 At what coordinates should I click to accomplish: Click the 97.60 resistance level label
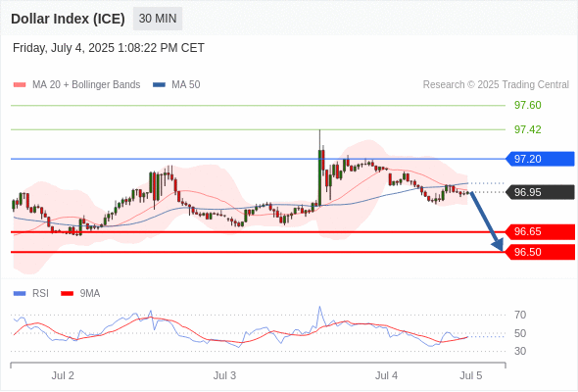click(x=527, y=105)
